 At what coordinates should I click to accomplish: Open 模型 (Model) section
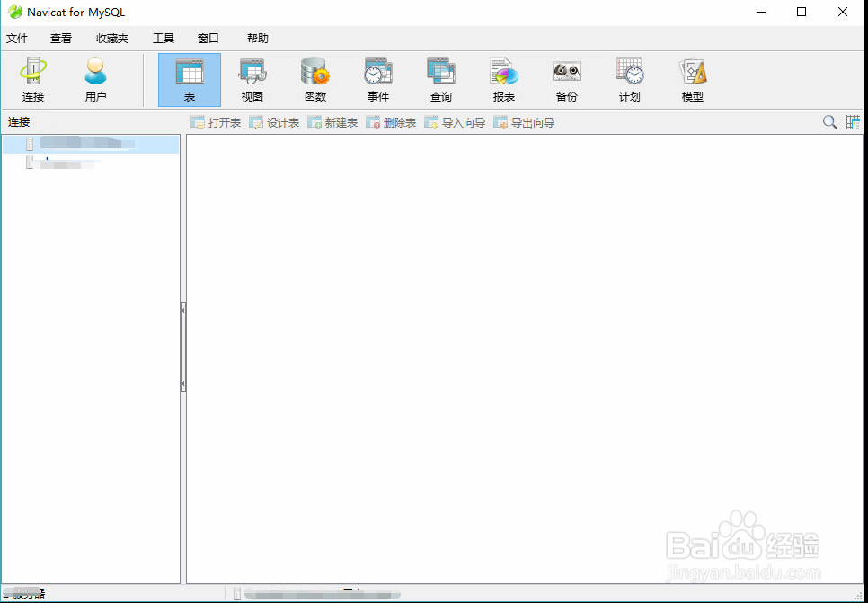click(692, 80)
